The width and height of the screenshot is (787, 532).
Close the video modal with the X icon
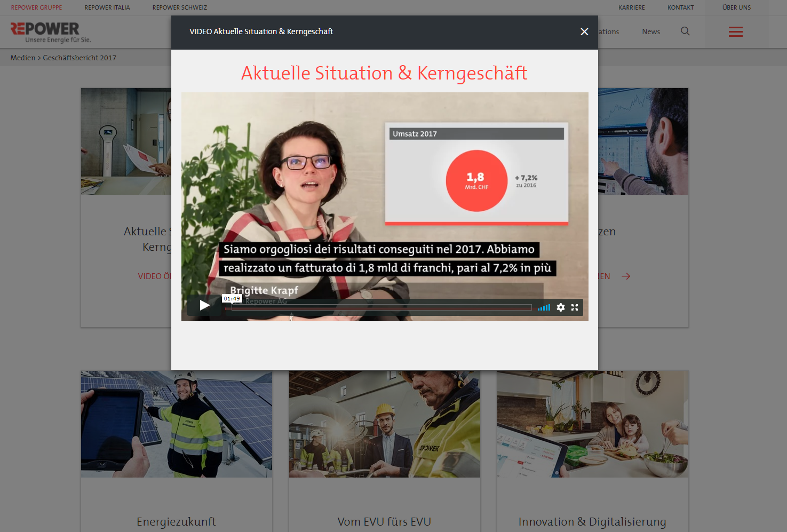point(584,31)
